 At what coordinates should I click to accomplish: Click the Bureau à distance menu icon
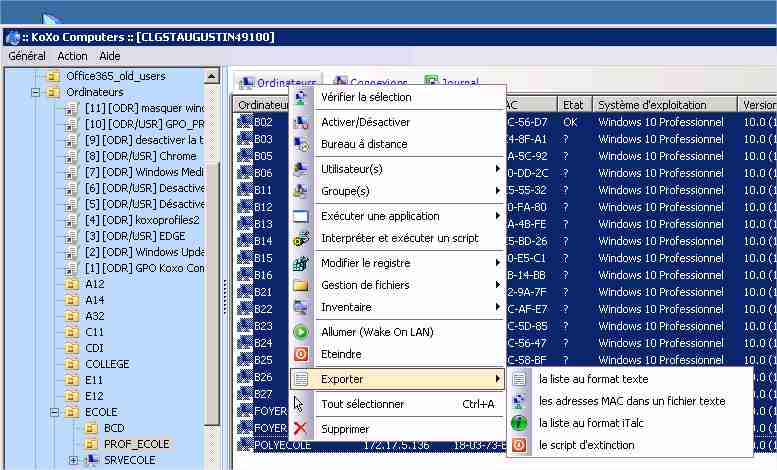301,144
